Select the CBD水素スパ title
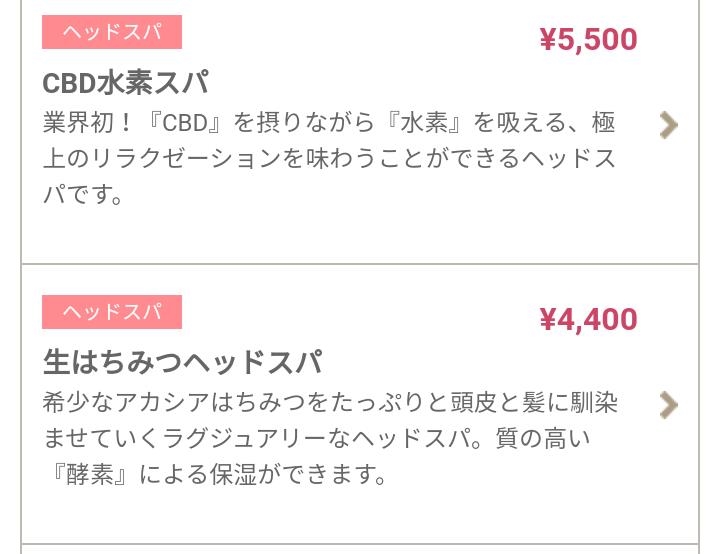This screenshot has width=720, height=554. (x=125, y=83)
